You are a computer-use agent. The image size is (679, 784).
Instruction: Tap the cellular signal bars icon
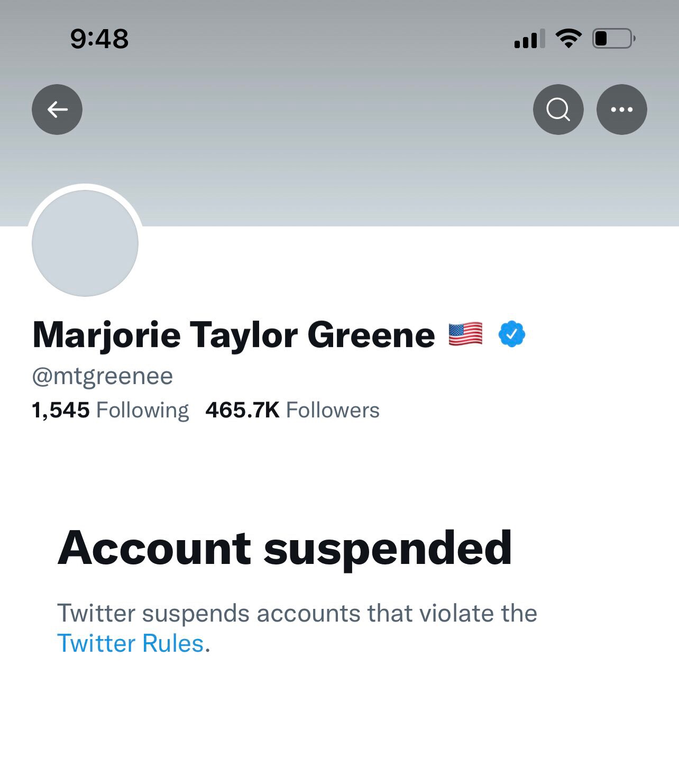529,40
